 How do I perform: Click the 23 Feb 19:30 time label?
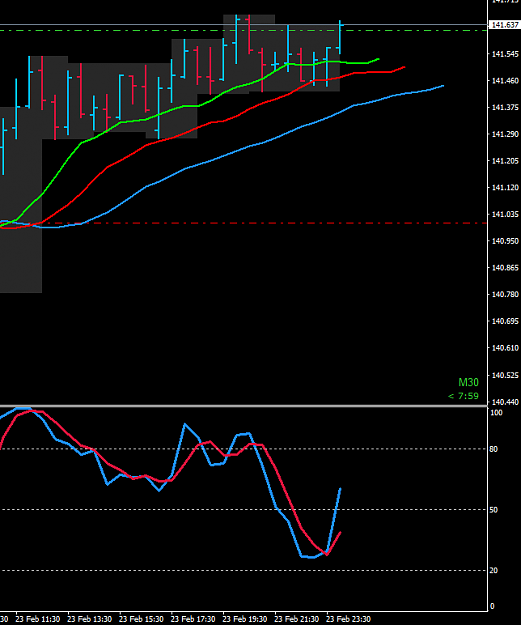tap(245, 619)
